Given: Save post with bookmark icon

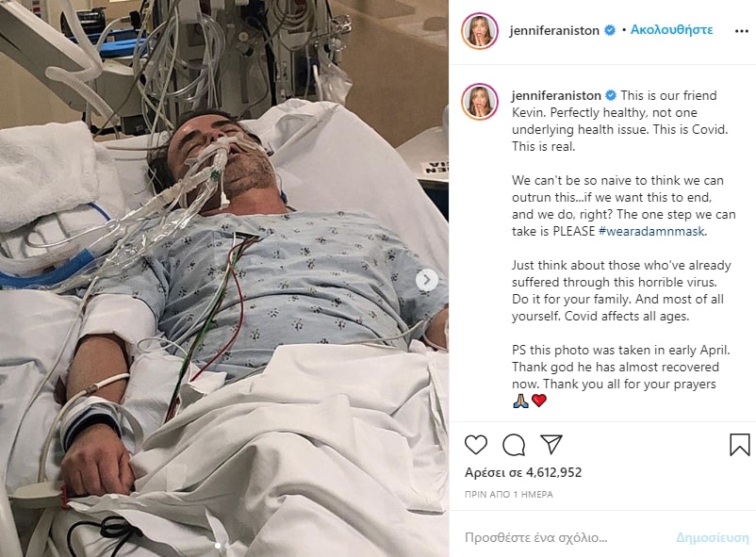Looking at the screenshot, I should click(739, 444).
